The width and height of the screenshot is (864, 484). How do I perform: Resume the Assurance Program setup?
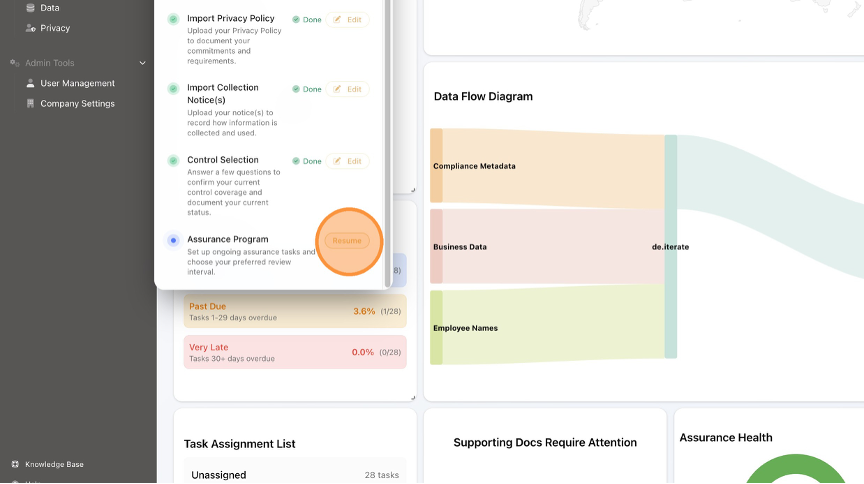pos(347,241)
